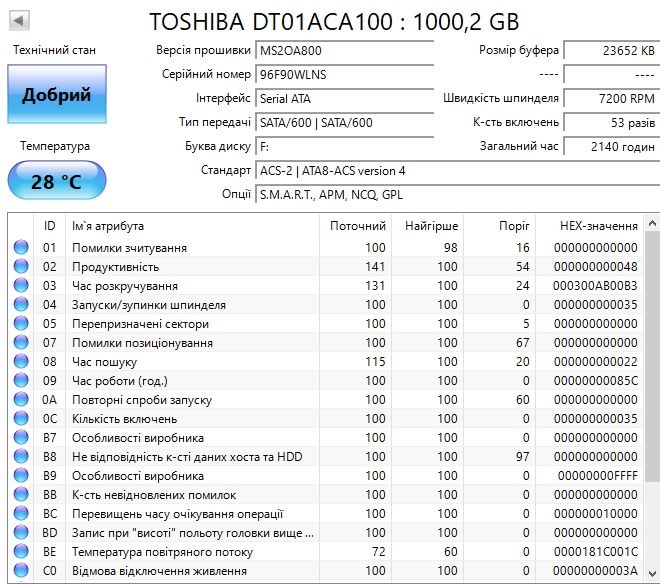Select row Час розкручування
This screenshot has height=584, width=660.
(325, 285)
